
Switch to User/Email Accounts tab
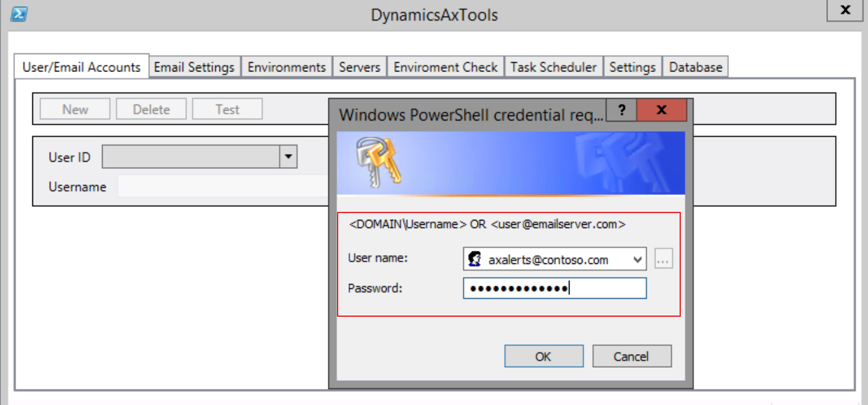coord(81,66)
